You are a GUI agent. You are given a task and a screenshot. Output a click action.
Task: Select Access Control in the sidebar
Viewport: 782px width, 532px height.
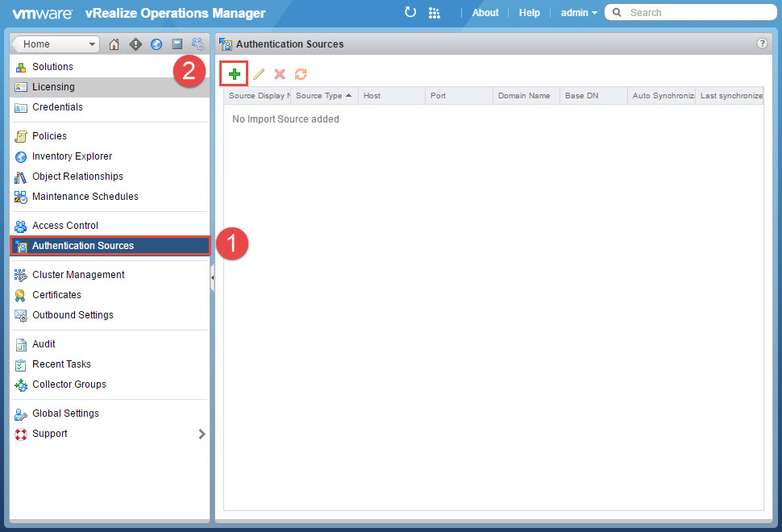point(64,226)
